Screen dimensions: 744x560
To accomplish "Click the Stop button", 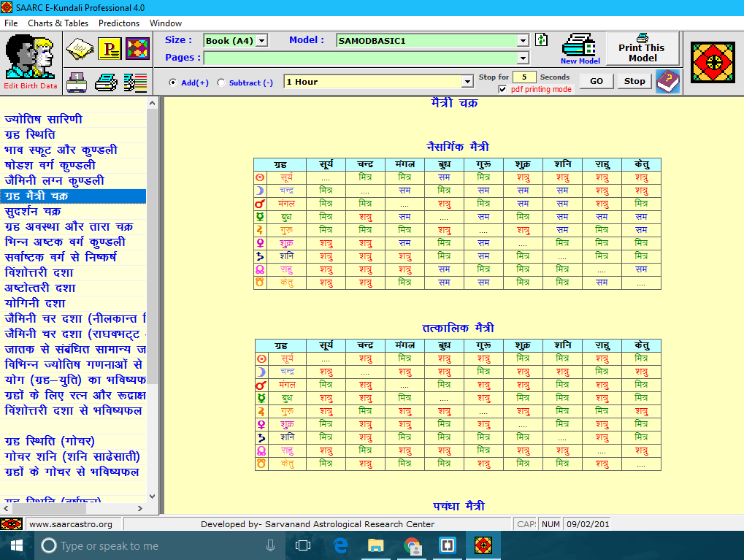I will point(634,81).
